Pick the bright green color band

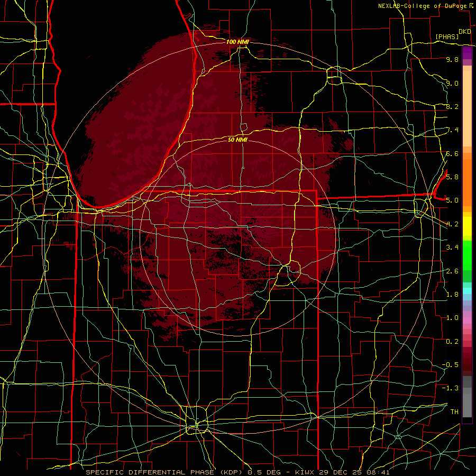click(467, 255)
